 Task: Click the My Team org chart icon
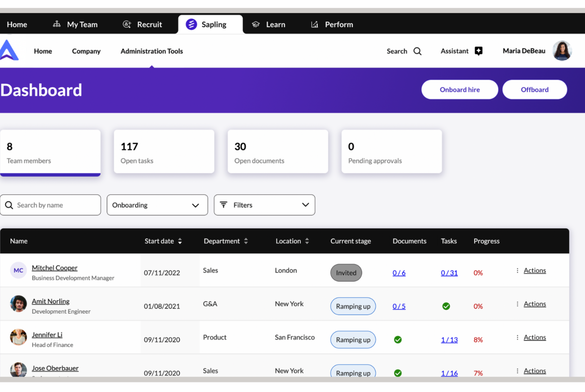[55, 24]
